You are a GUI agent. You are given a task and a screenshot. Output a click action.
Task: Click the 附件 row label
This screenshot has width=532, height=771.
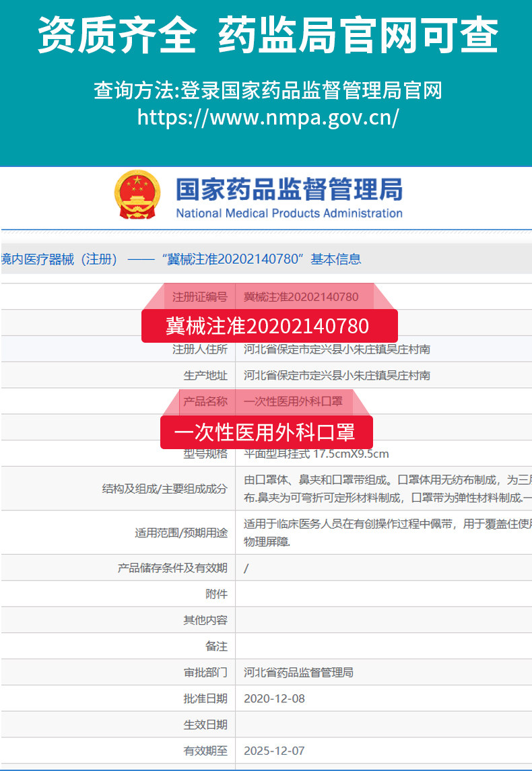point(216,594)
